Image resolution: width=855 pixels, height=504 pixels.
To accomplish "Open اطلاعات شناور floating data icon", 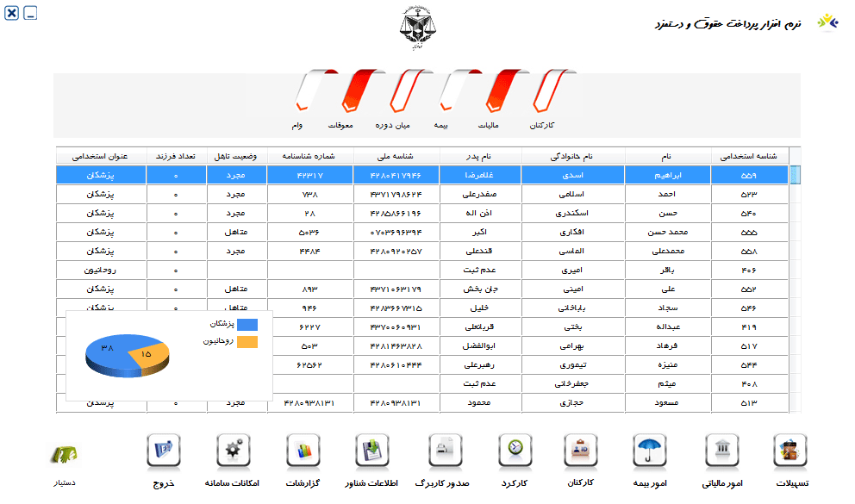I will pos(372,451).
